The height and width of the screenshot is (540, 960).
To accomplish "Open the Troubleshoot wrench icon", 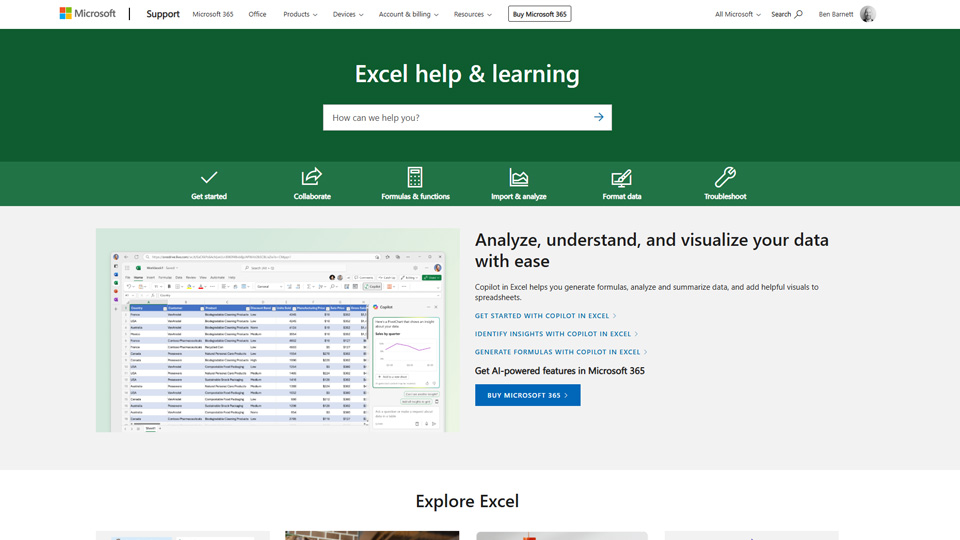I will click(725, 177).
